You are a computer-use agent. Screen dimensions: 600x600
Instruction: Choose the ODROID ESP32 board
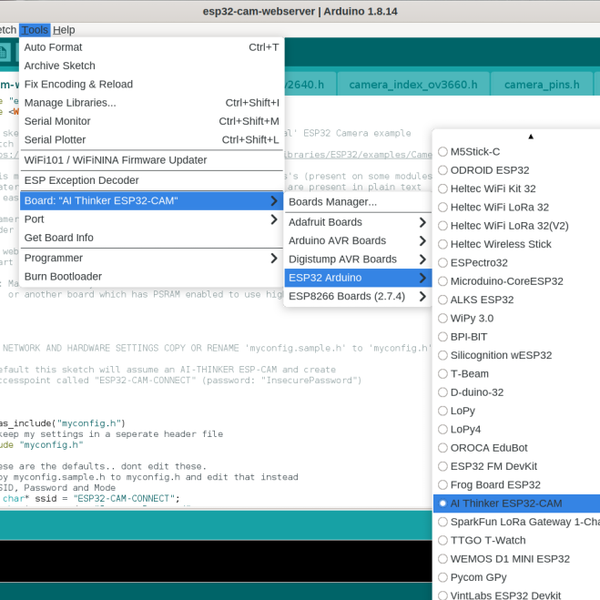(489, 170)
